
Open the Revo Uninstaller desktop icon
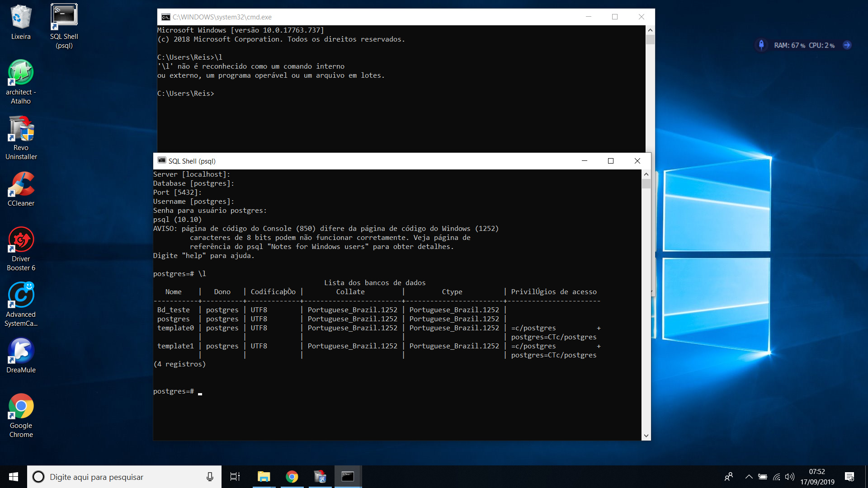tap(21, 129)
